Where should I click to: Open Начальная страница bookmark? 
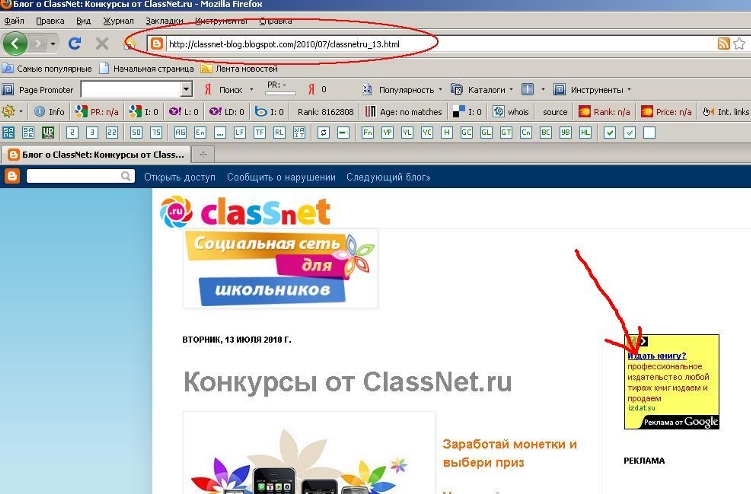pos(147,69)
